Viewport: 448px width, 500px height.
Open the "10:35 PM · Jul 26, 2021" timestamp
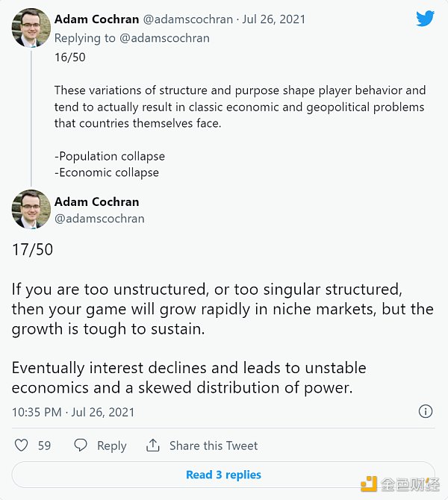(x=73, y=412)
